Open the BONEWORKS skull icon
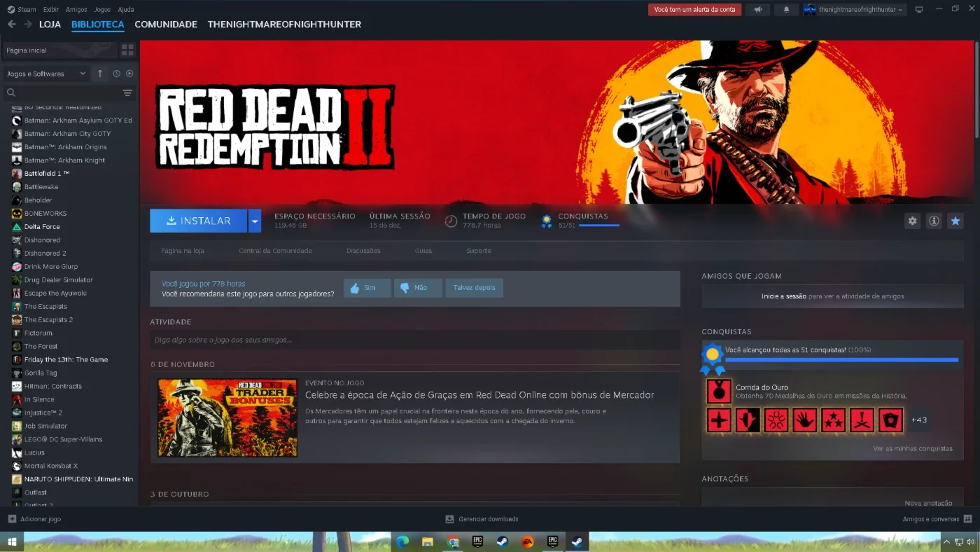The height and width of the screenshot is (552, 980). (x=17, y=214)
